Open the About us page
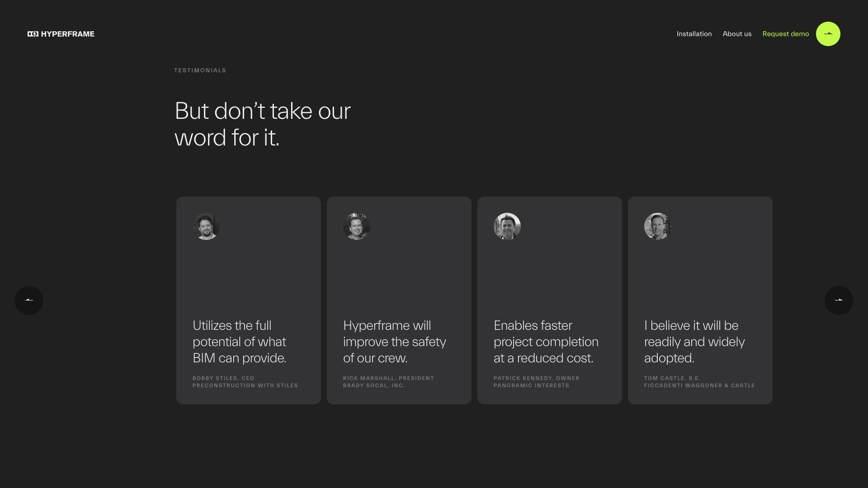Viewport: 868px width, 488px height. (x=737, y=34)
